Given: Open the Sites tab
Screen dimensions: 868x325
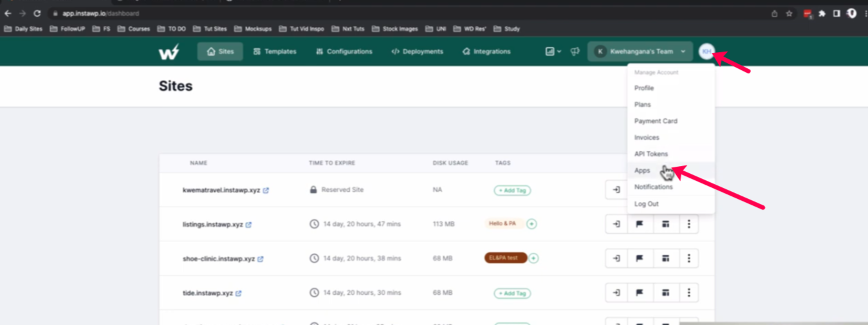Looking at the screenshot, I should tap(220, 51).
